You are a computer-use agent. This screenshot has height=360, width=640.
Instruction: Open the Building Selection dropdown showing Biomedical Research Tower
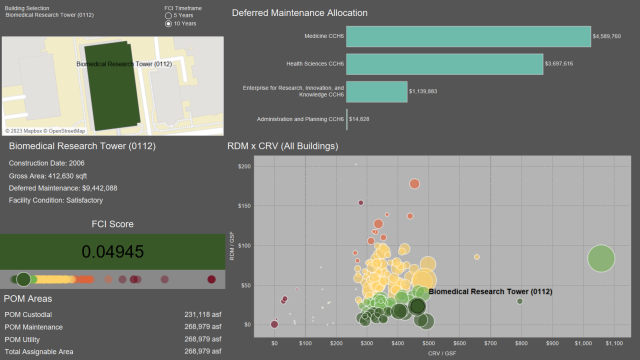click(49, 15)
